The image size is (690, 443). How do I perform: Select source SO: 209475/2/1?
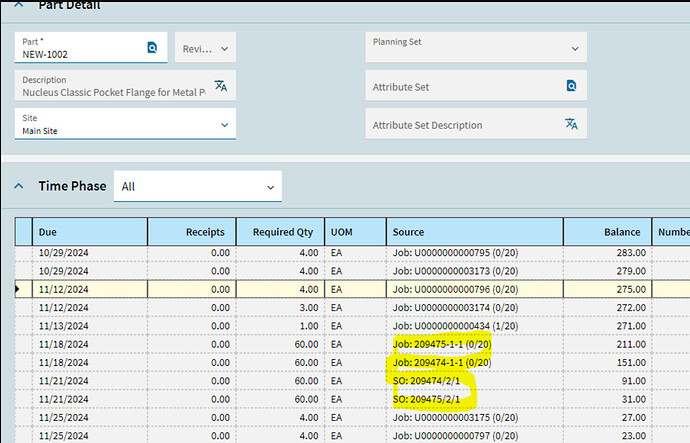pos(426,399)
